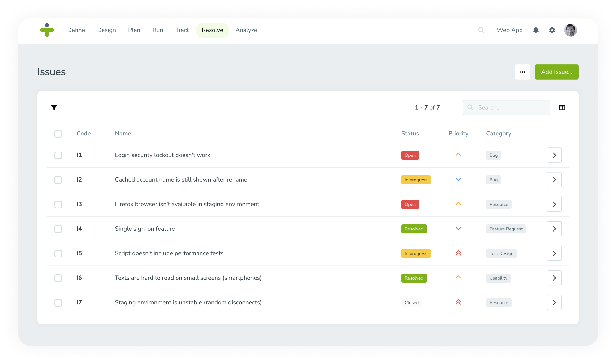Expand details for Login security lockout issue
This screenshot has width=616, height=364.
(554, 155)
